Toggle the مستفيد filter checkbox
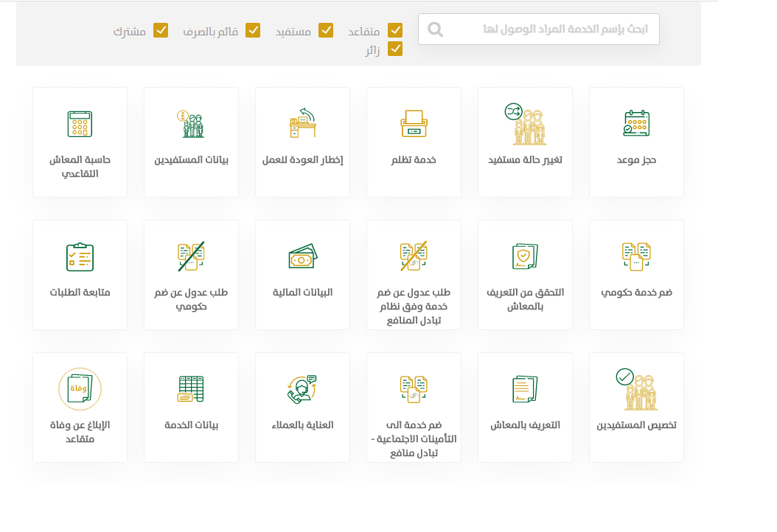This screenshot has height=532, width=777. coord(326,30)
